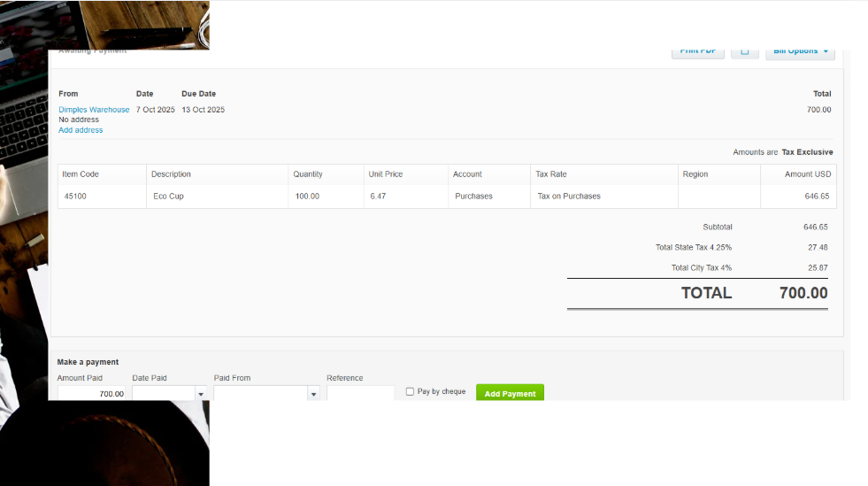
Task: Select the quantity value 100.00
Action: coord(307,196)
